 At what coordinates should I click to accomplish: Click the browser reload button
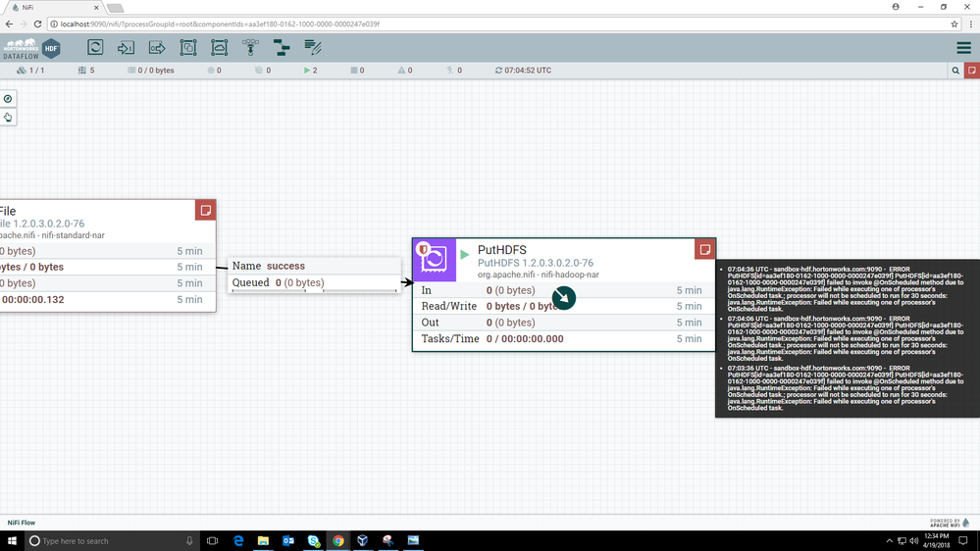pyautogui.click(x=38, y=24)
